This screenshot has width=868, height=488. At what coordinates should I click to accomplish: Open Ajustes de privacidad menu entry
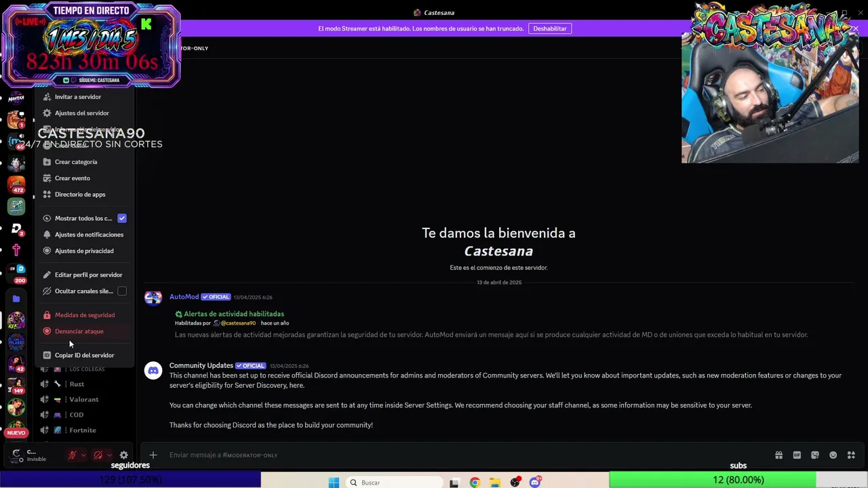85,251
